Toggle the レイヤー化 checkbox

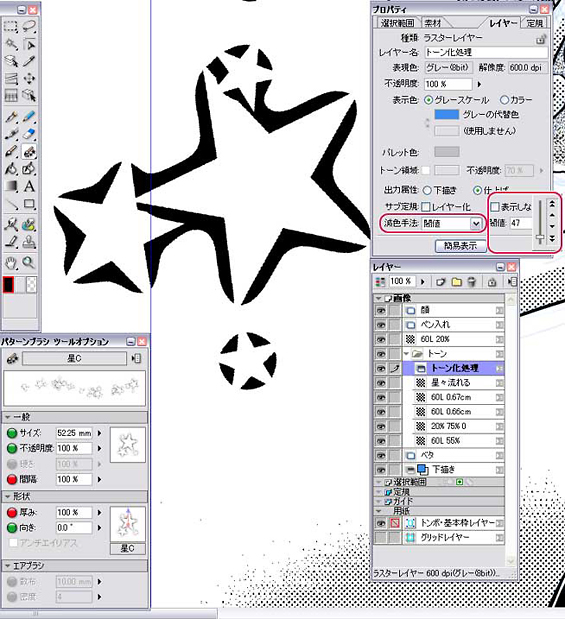[x=426, y=207]
